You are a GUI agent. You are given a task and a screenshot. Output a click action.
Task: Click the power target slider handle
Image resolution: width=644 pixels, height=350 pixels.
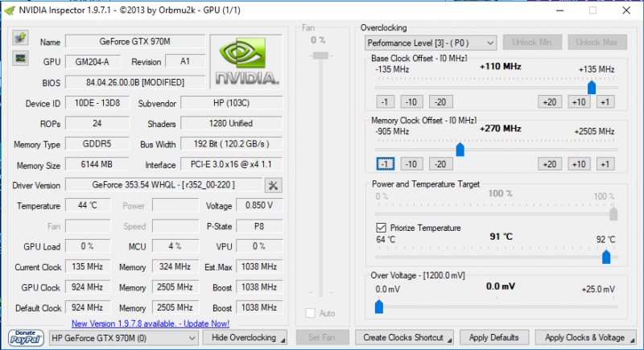[613, 214]
